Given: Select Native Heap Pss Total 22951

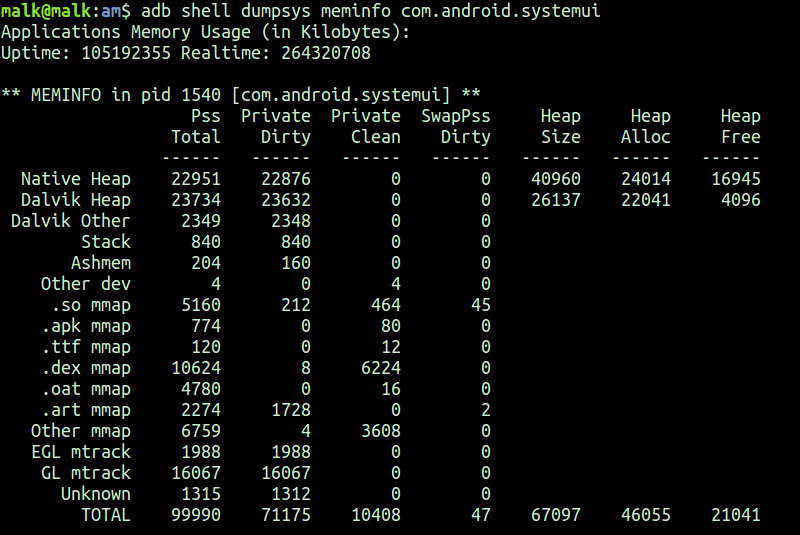Looking at the screenshot, I should (196, 179).
